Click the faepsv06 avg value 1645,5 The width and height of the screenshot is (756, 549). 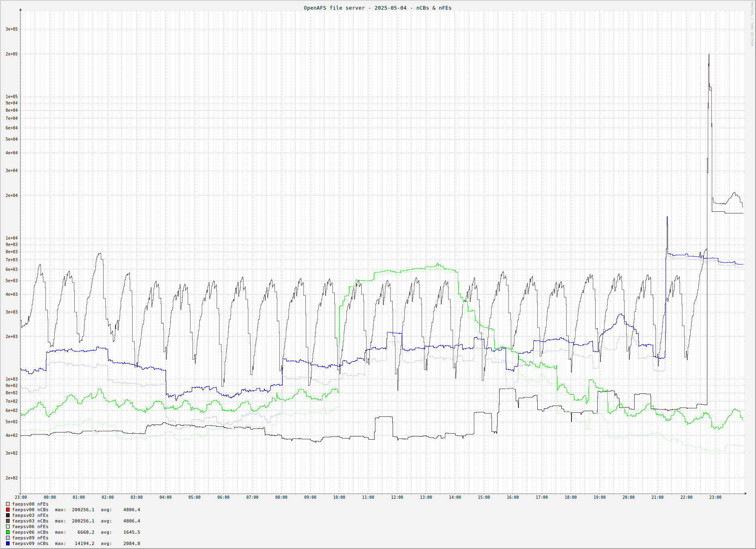[x=131, y=532]
